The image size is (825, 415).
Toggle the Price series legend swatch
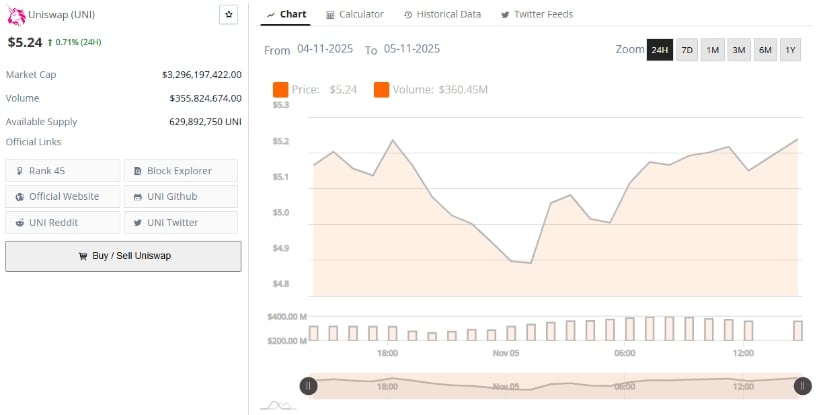(x=280, y=90)
